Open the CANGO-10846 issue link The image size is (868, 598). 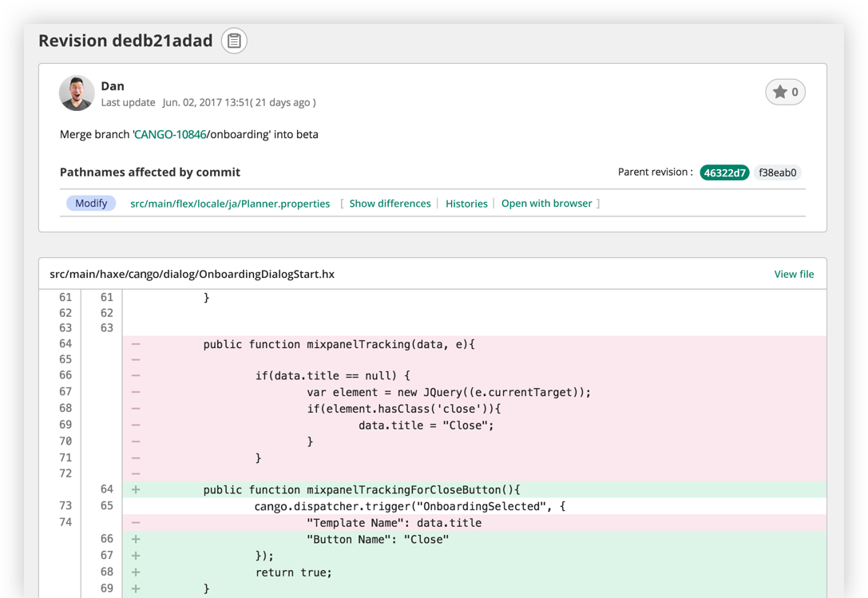pos(169,134)
